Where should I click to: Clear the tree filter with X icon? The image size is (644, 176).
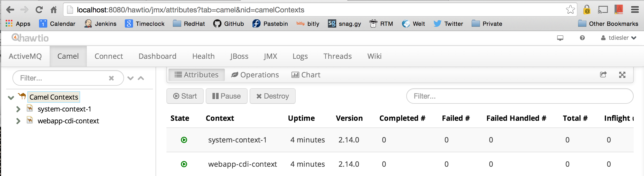pos(111,78)
